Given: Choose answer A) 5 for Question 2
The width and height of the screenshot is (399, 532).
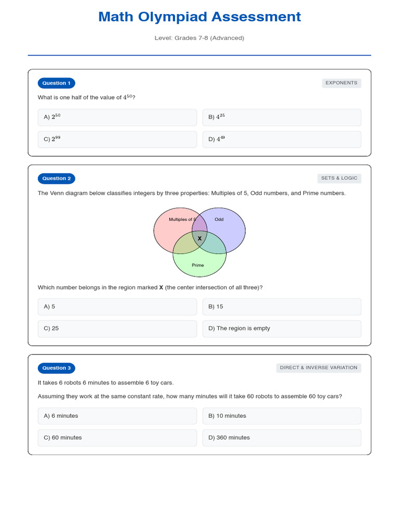Looking at the screenshot, I should tap(117, 307).
